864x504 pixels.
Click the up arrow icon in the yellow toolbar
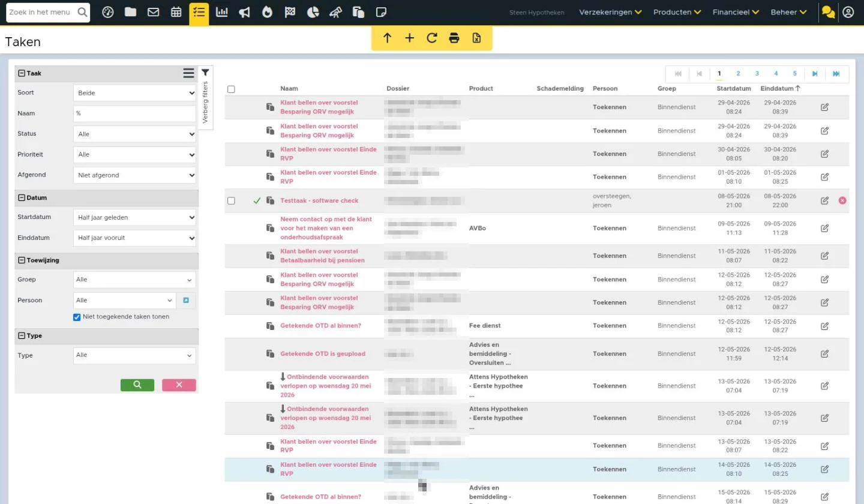click(387, 38)
